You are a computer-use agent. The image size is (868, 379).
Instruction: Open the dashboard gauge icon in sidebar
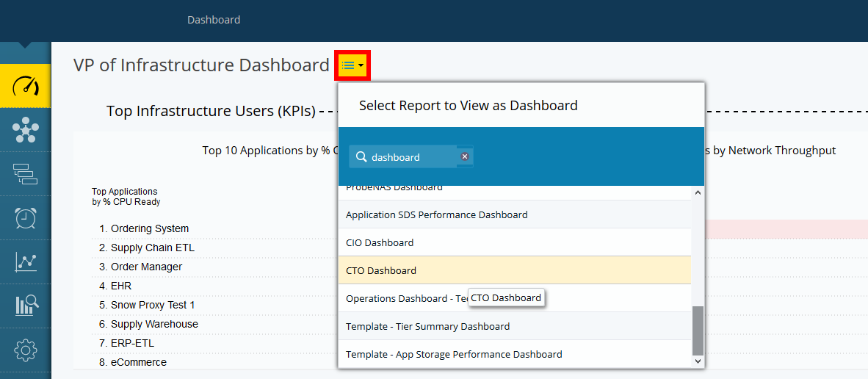pyautogui.click(x=26, y=86)
